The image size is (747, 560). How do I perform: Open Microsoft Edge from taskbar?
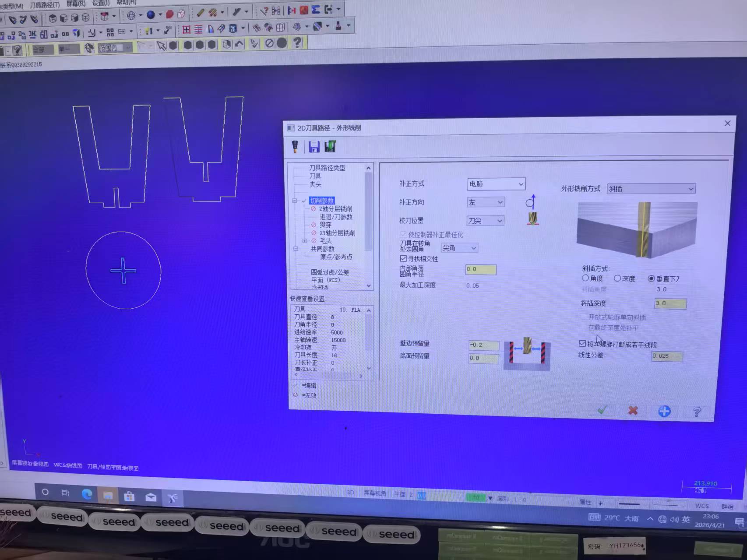[x=87, y=494]
